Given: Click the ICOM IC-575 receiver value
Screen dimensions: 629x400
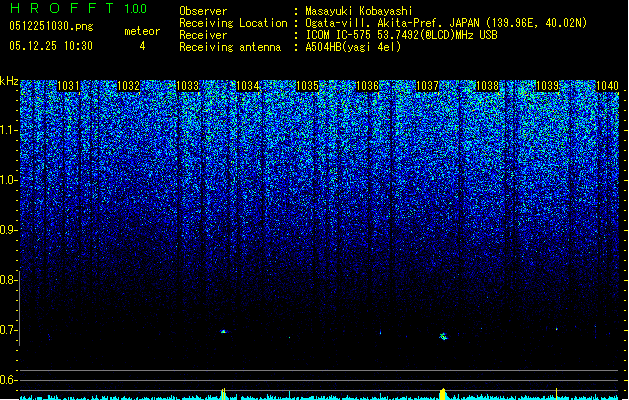Looking at the screenshot, I should pos(401,35).
